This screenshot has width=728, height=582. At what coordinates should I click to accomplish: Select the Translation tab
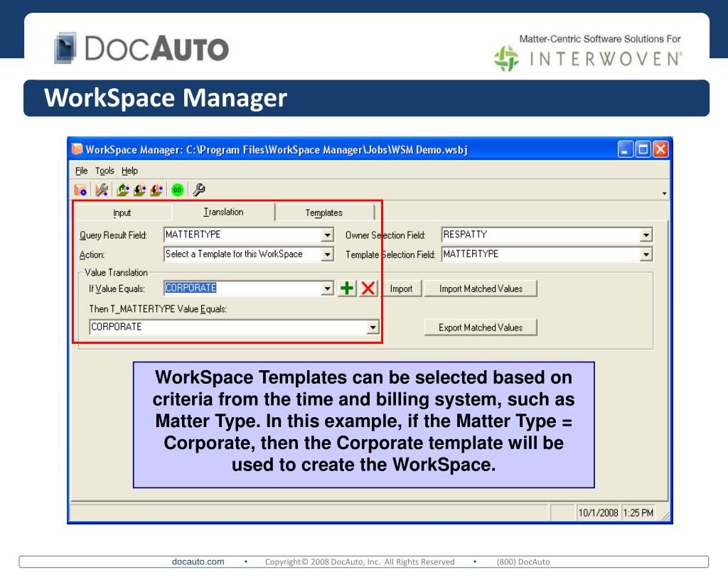point(223,212)
